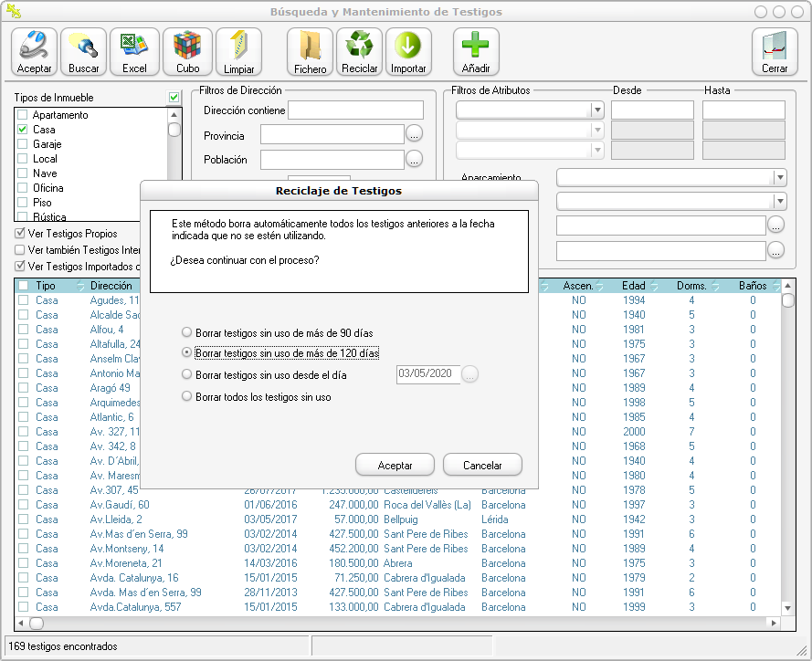
Task: Sort by the Edad column header
Action: [633, 286]
